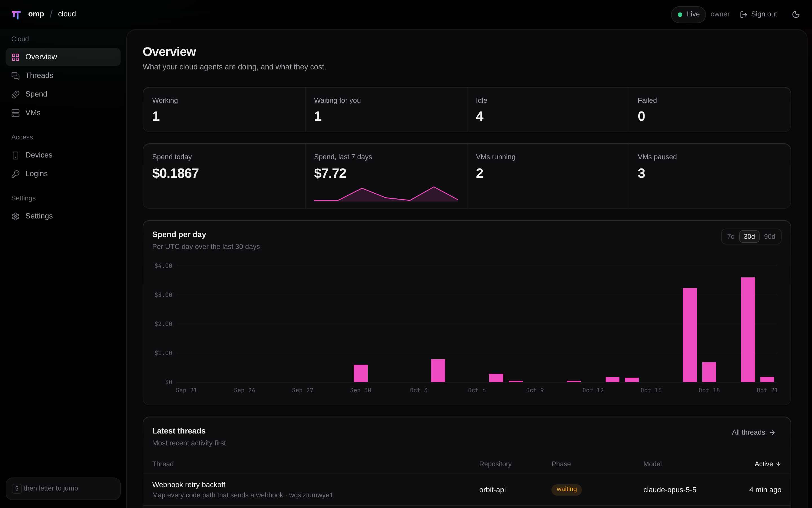
Task: Click the Thread column header
Action: (x=163, y=464)
